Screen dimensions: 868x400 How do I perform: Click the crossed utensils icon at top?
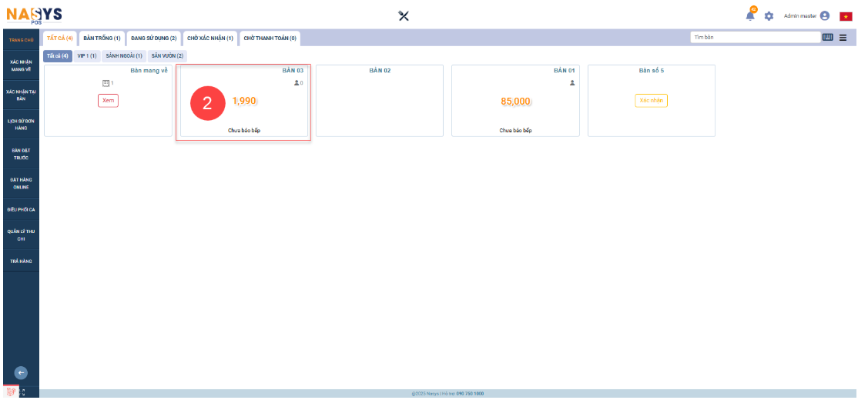[x=403, y=16]
